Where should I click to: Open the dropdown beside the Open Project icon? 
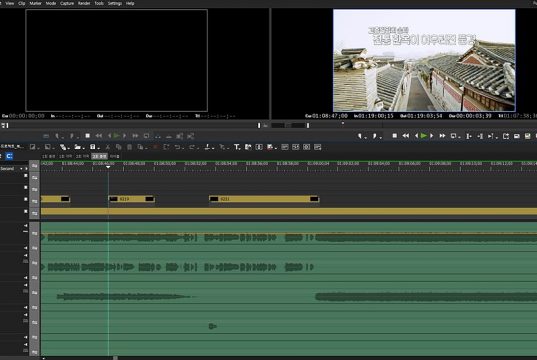pos(83,148)
